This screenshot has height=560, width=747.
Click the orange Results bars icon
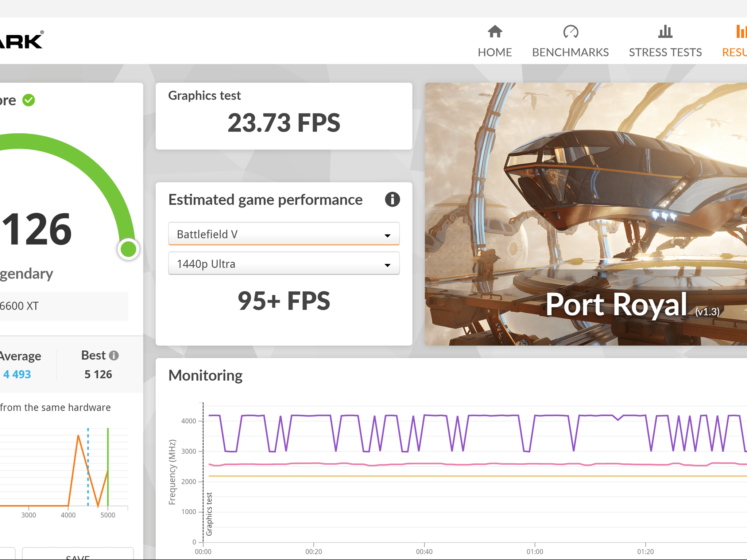(x=741, y=31)
